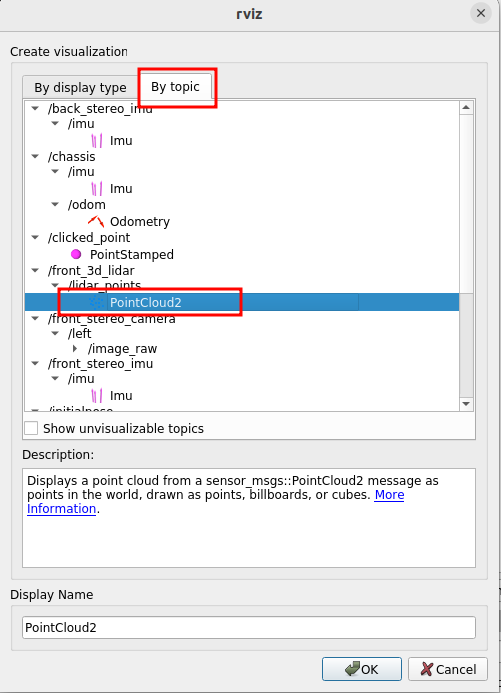Click the topic list scrollbar down arrow
The width and height of the screenshot is (501, 693).
point(466,404)
